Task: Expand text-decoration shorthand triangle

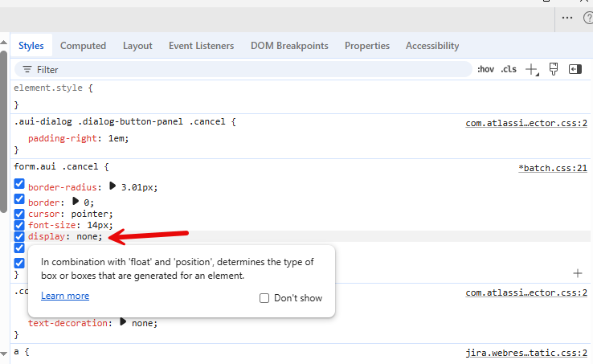Action: (123, 321)
